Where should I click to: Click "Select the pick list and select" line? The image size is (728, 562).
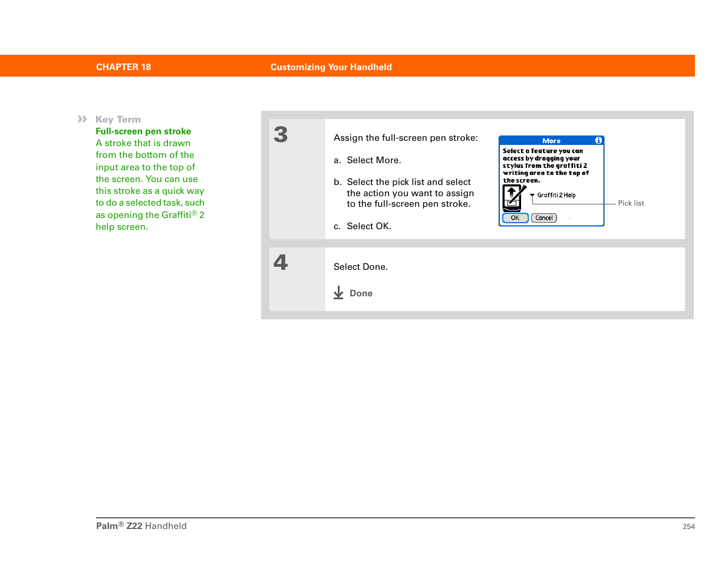tap(409, 182)
